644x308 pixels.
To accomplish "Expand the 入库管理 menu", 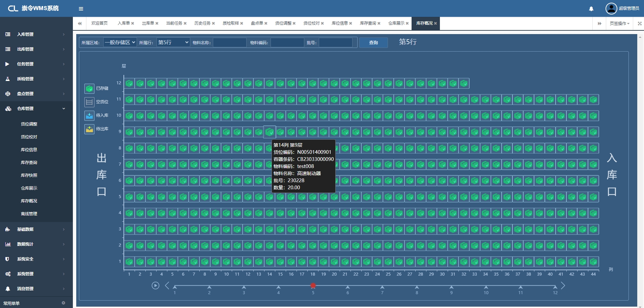I will point(36,34).
